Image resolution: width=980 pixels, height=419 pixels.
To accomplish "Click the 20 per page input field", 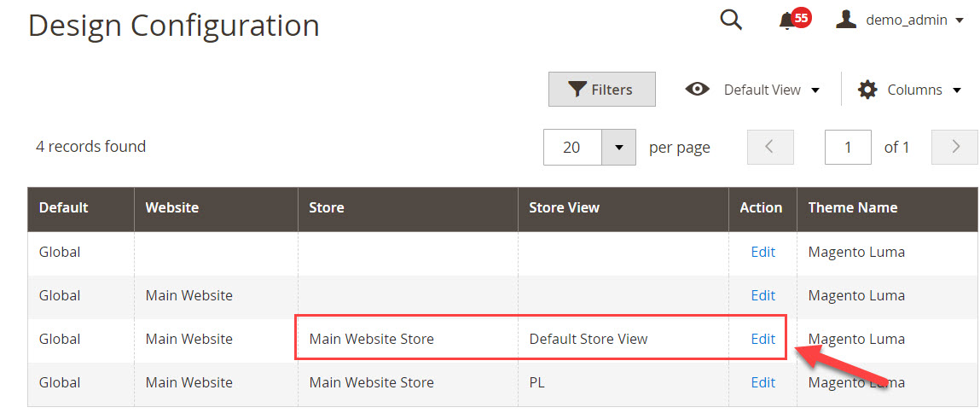I will coord(572,147).
